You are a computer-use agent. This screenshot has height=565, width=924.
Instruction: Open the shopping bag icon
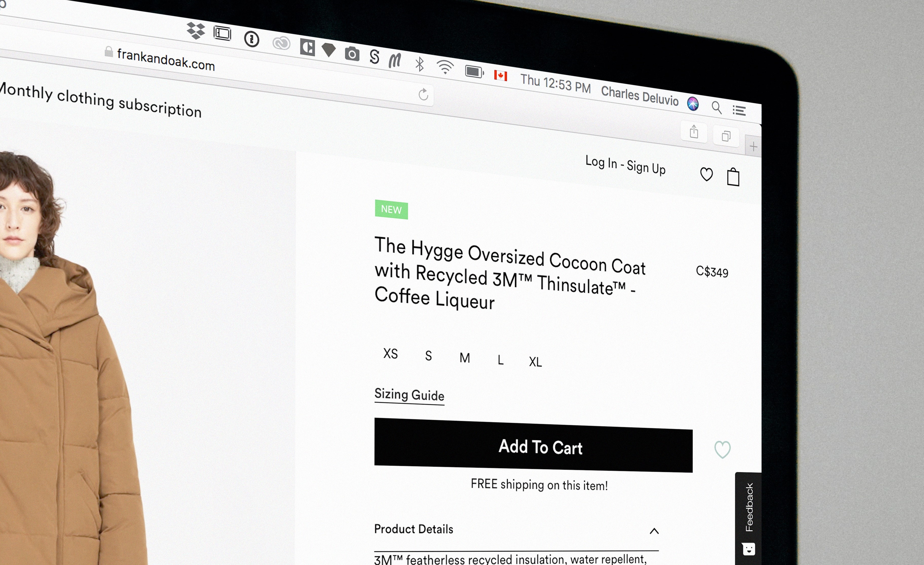733,177
